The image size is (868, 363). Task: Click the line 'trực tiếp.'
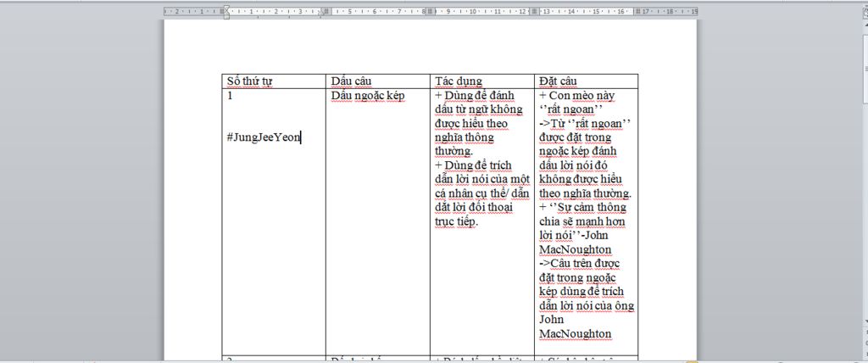456,221
